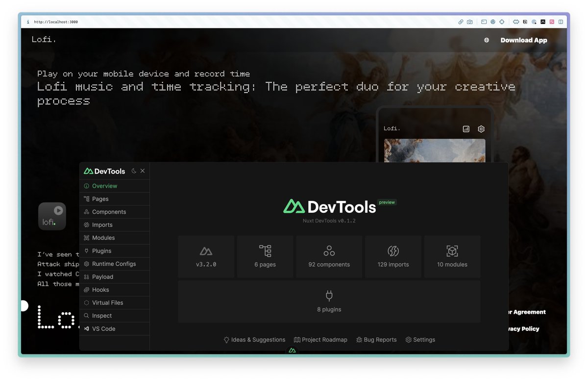Click the DevTools logo in sidebar header
The height and width of the screenshot is (381, 588).
tap(104, 171)
